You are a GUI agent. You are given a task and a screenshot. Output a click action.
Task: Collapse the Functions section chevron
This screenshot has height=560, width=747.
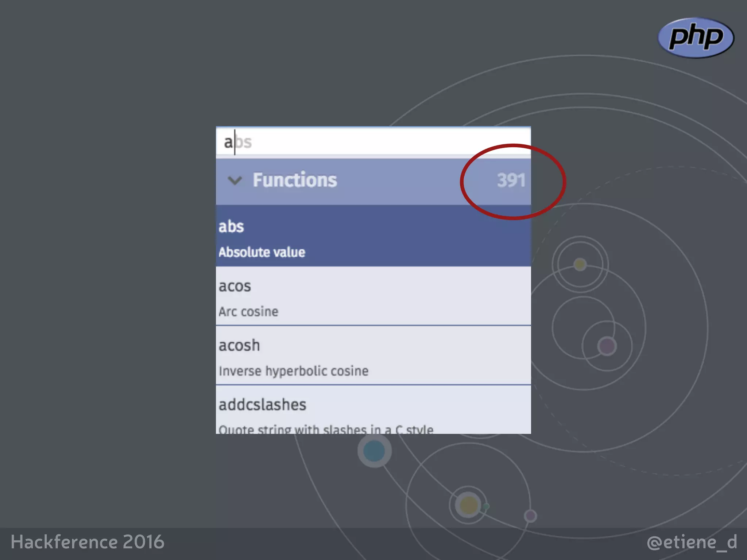[x=235, y=180]
